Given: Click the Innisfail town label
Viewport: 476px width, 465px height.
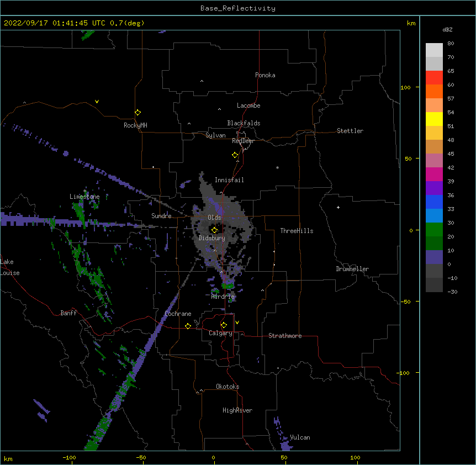Looking at the screenshot, I should point(229,180).
